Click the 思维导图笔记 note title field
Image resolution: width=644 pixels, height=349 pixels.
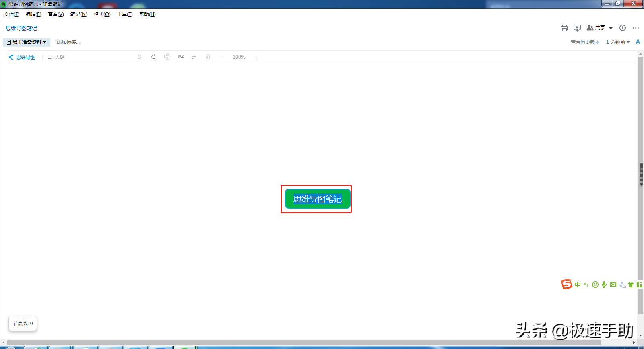click(21, 28)
